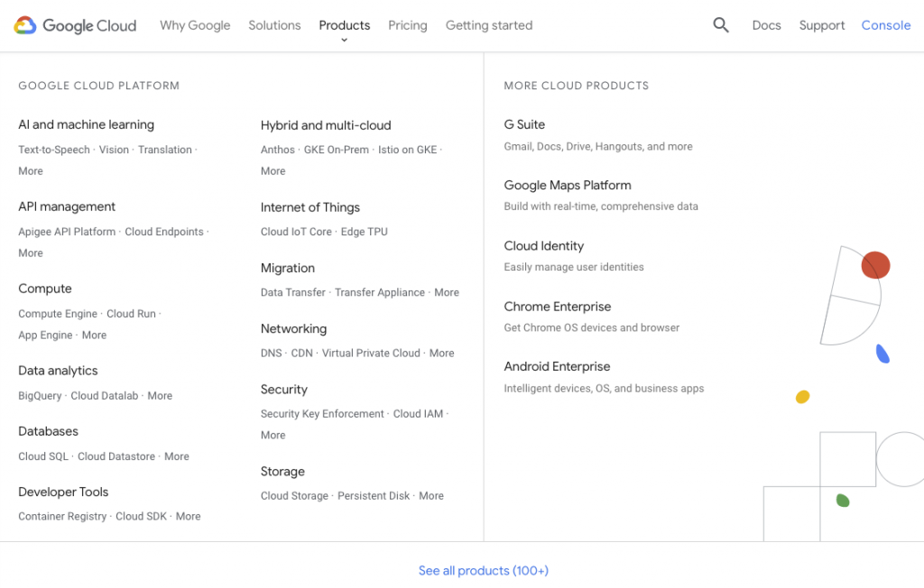This screenshot has height=588, width=924.
Task: Open Internet of Things category
Action: (x=310, y=207)
